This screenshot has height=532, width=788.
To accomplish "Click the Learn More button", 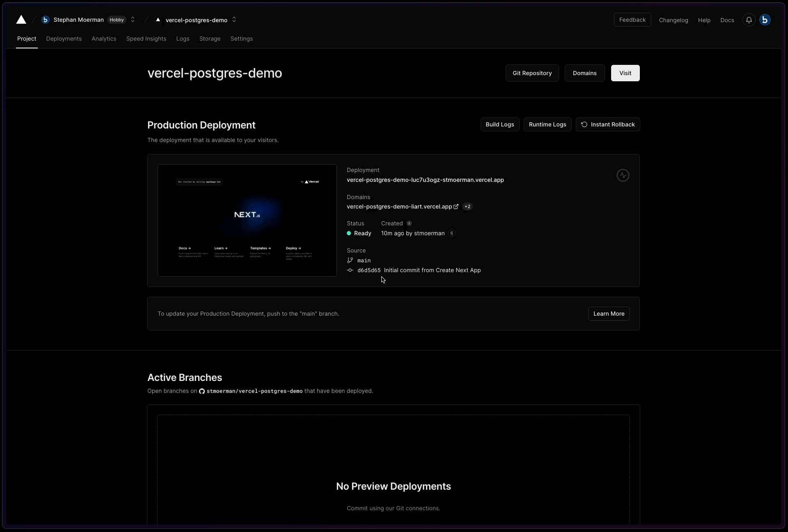I will click(609, 314).
